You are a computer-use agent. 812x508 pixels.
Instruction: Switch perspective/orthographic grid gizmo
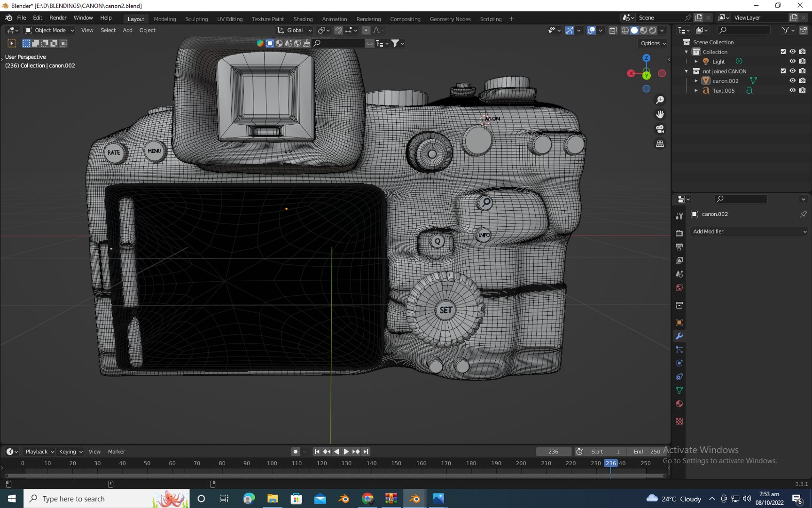pyautogui.click(x=660, y=143)
